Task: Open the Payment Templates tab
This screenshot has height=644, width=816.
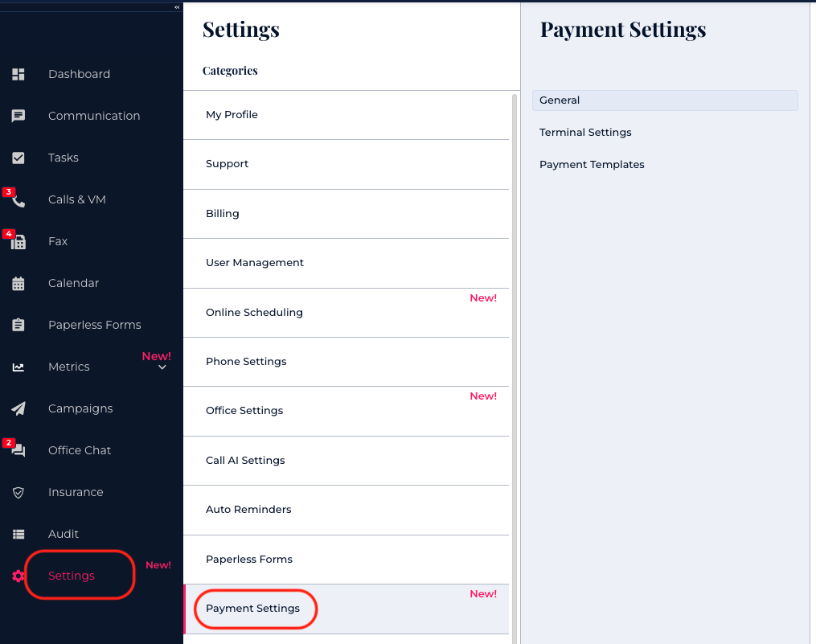Action: pos(592,165)
